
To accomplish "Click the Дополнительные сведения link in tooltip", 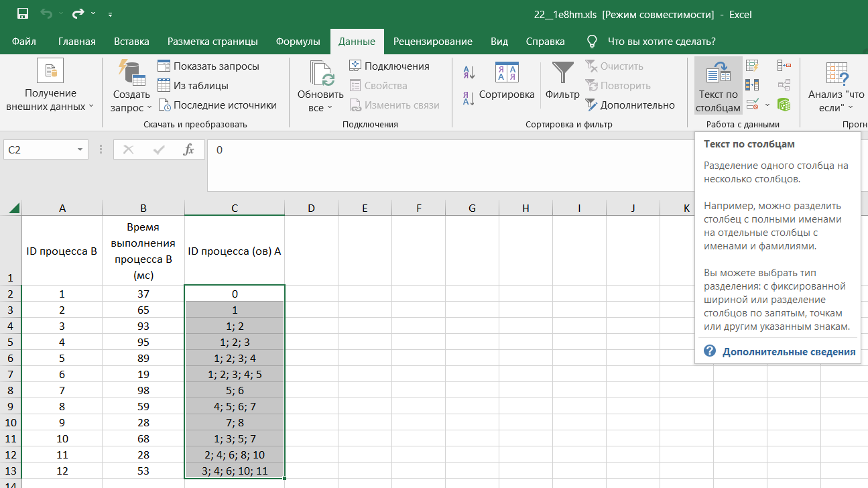I will click(788, 352).
